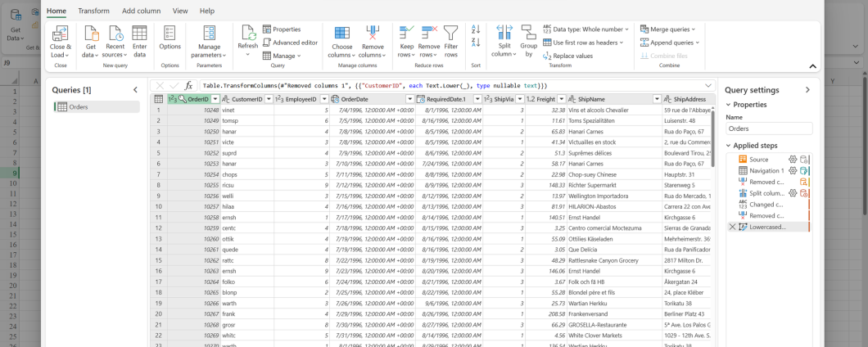Viewport: 868px width, 347px height.
Task: Switch to the Home tab
Action: 57,11
